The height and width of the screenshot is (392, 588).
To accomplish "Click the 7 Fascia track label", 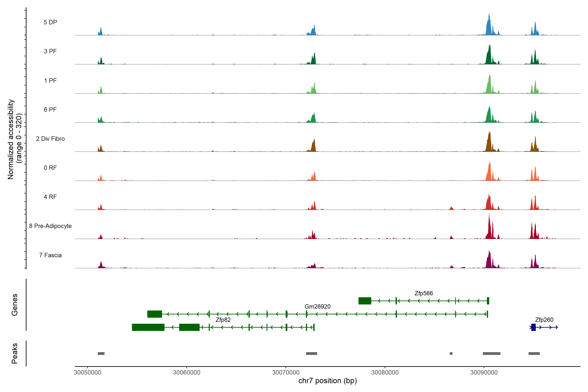I will (50, 255).
